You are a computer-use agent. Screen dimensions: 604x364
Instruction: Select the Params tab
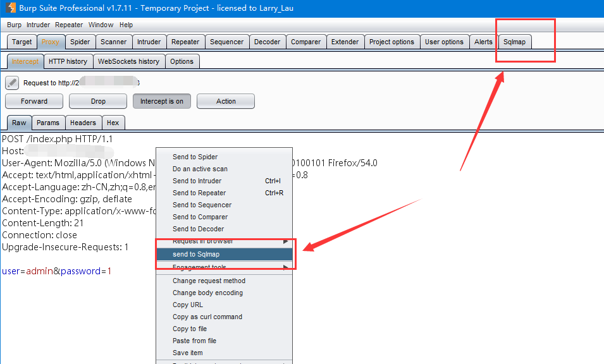point(48,123)
